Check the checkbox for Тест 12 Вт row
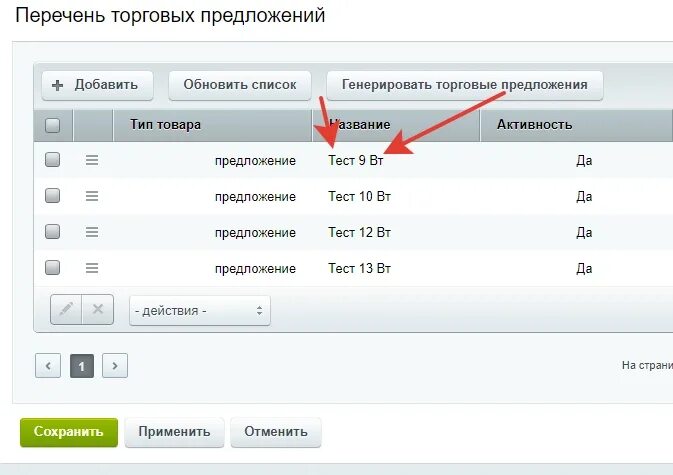Image resolution: width=673 pixels, height=475 pixels. point(52,232)
